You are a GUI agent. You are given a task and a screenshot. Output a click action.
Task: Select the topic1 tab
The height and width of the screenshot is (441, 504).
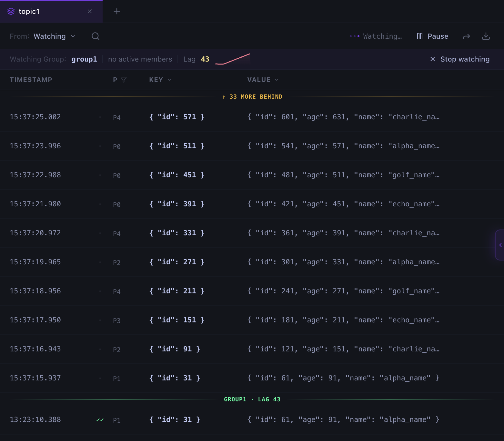[51, 11]
